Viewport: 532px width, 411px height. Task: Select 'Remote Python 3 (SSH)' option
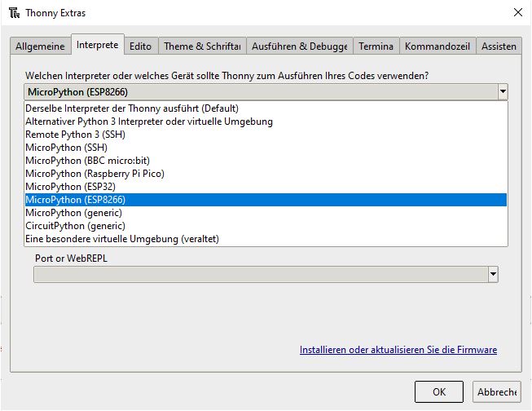(x=266, y=135)
